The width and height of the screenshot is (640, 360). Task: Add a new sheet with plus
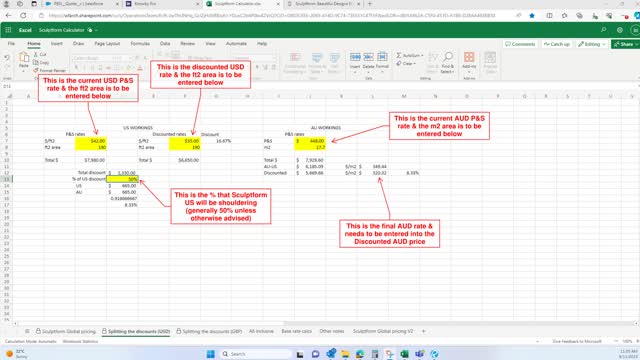tap(423, 331)
